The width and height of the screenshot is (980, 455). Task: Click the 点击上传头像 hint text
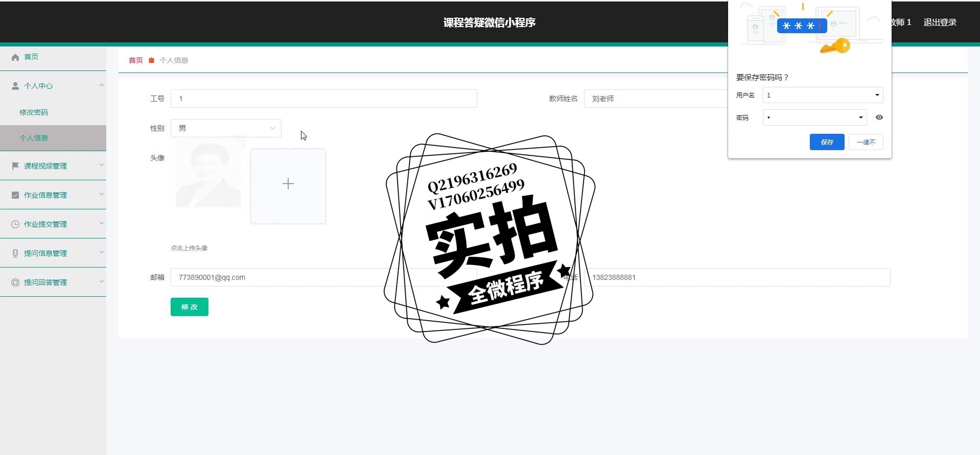189,248
